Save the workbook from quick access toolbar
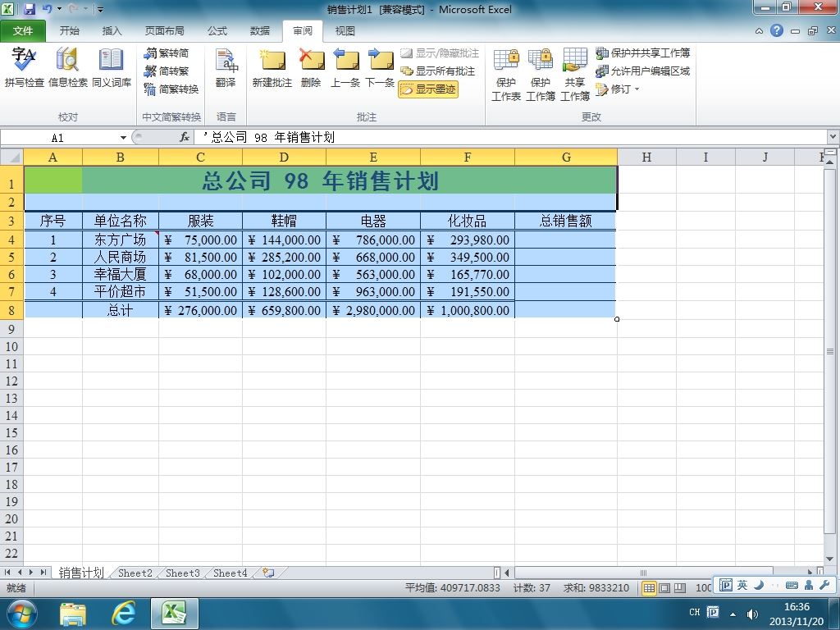Image resolution: width=840 pixels, height=630 pixels. (x=29, y=9)
